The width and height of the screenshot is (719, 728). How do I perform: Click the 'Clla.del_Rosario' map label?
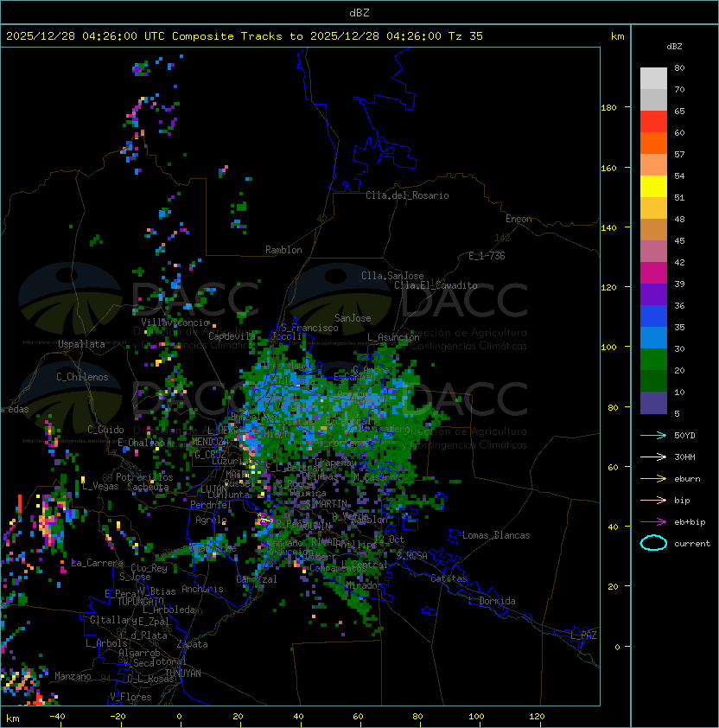point(407,195)
